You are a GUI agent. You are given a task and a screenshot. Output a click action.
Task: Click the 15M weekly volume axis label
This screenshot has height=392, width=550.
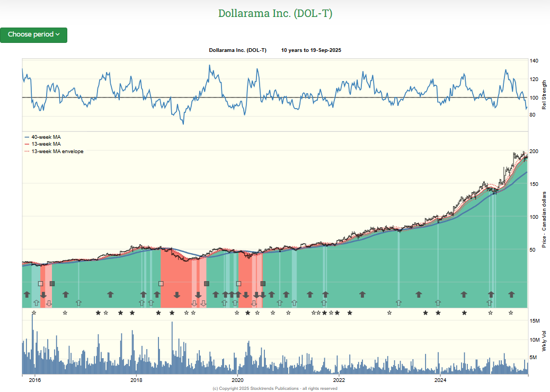535,321
